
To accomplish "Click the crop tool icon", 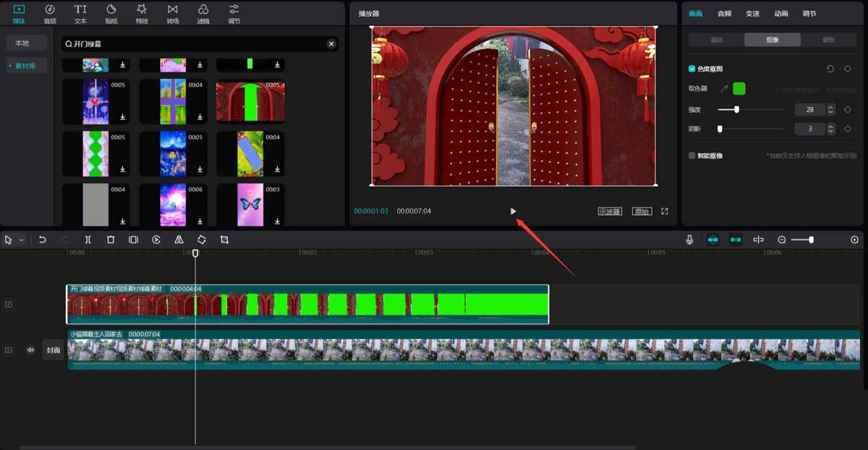I will pos(224,239).
